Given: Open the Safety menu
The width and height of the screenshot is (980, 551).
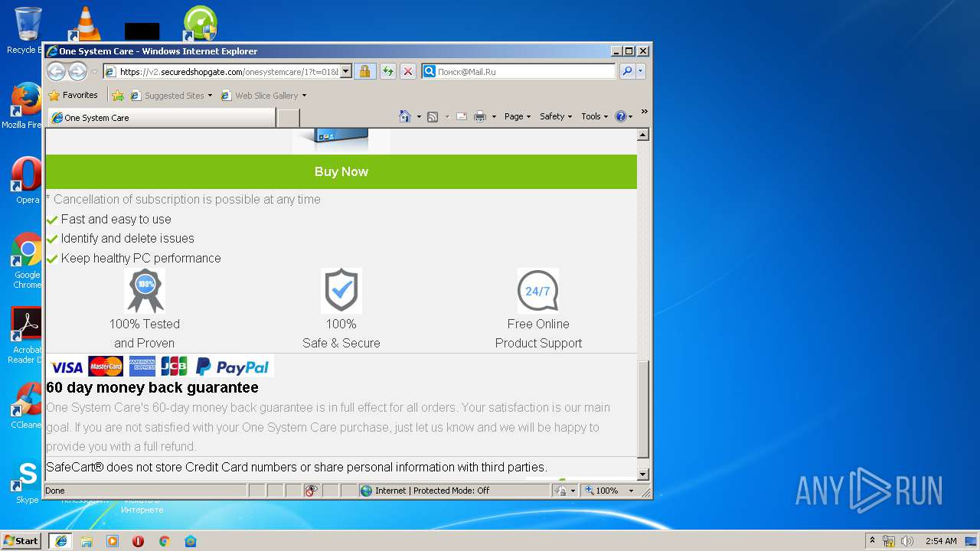Looking at the screenshot, I should coord(556,116).
